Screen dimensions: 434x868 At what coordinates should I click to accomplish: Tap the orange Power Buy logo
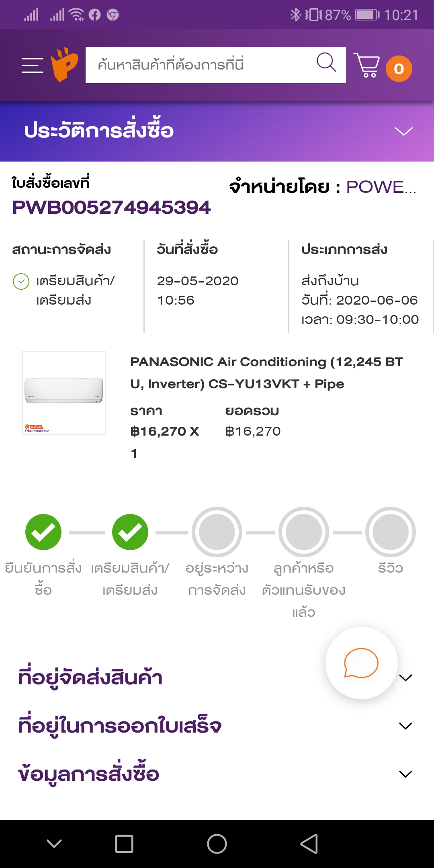(x=64, y=65)
